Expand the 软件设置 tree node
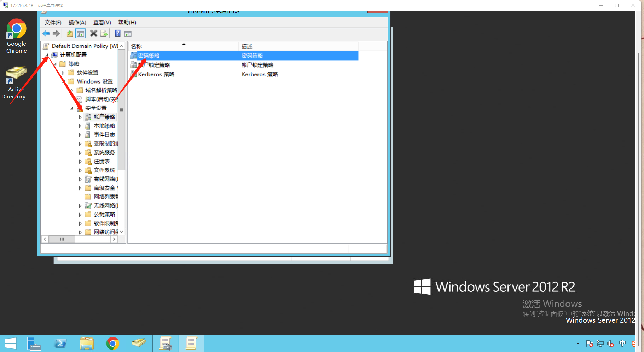This screenshot has height=352, width=644. coord(63,73)
